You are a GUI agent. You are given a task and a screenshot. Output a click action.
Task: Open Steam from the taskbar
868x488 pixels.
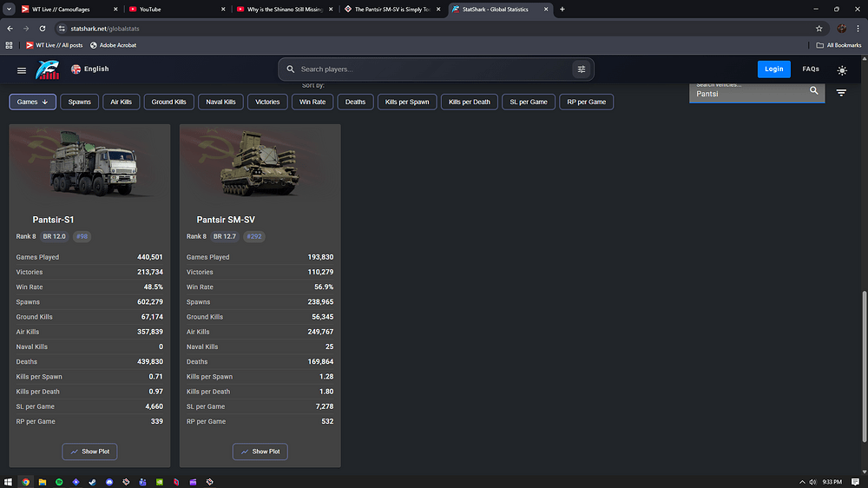[x=93, y=482]
